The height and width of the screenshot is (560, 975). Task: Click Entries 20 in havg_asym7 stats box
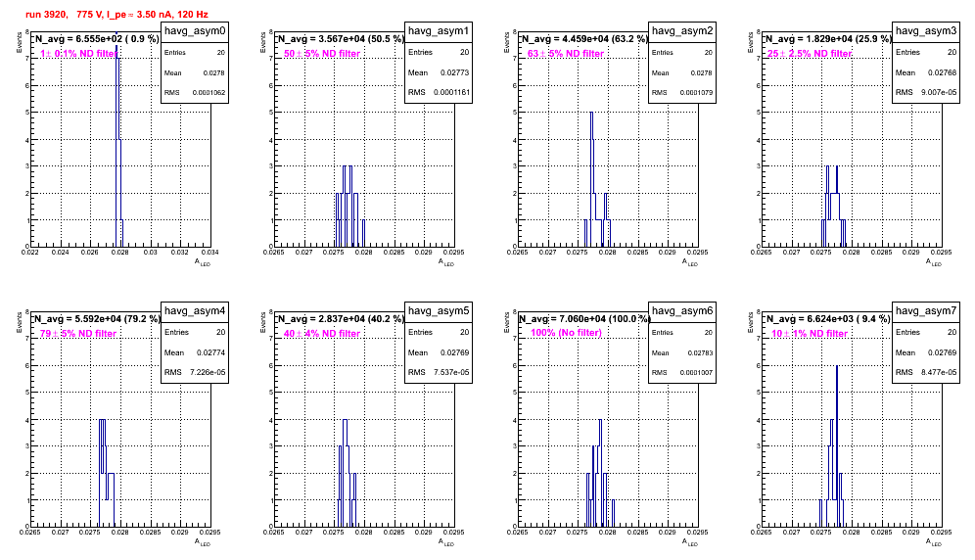(926, 333)
